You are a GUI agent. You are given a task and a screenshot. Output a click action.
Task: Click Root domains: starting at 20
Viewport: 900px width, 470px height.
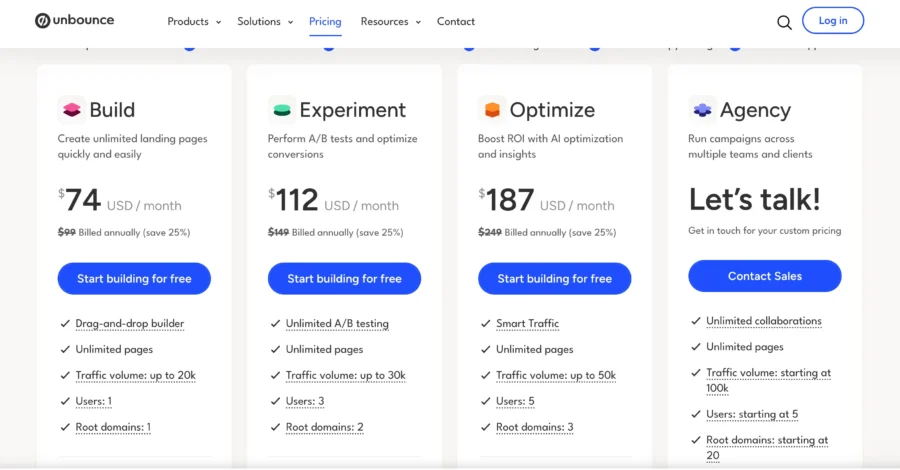tap(767, 448)
